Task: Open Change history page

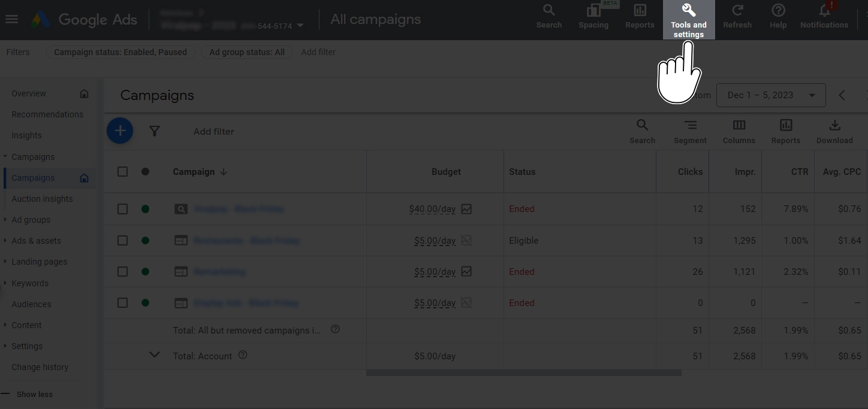Action: 40,367
